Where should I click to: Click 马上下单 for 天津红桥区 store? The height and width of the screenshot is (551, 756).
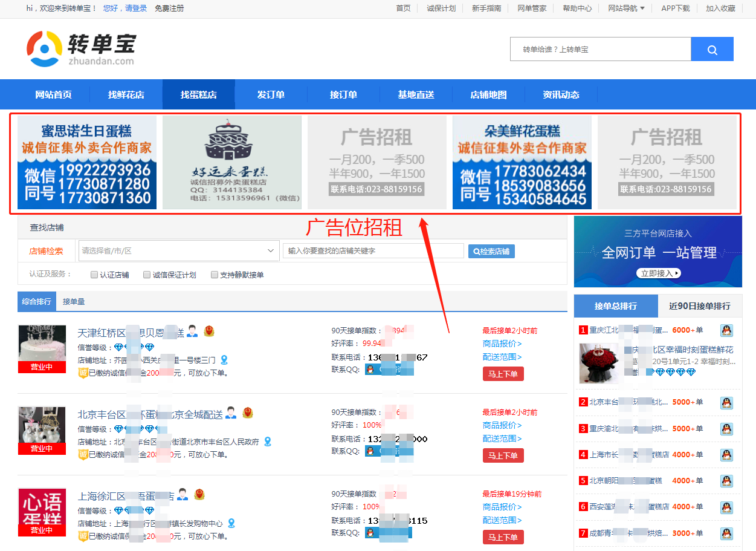(503, 374)
